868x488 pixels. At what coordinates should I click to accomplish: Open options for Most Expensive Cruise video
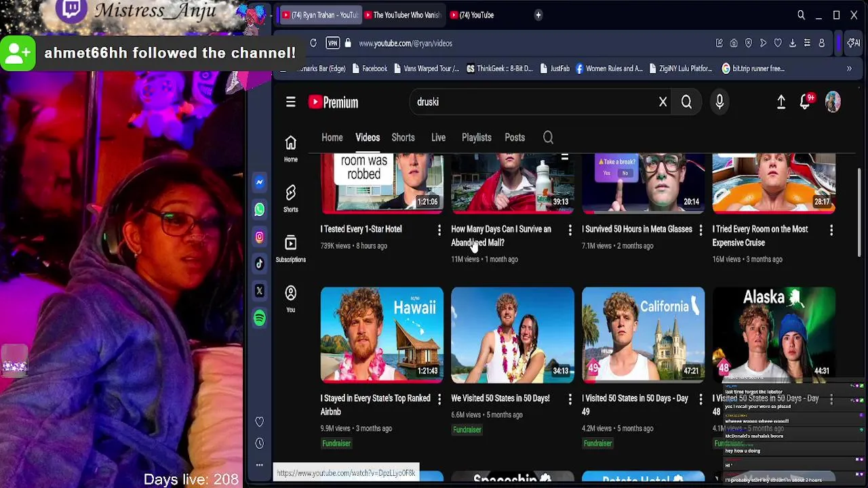(831, 230)
